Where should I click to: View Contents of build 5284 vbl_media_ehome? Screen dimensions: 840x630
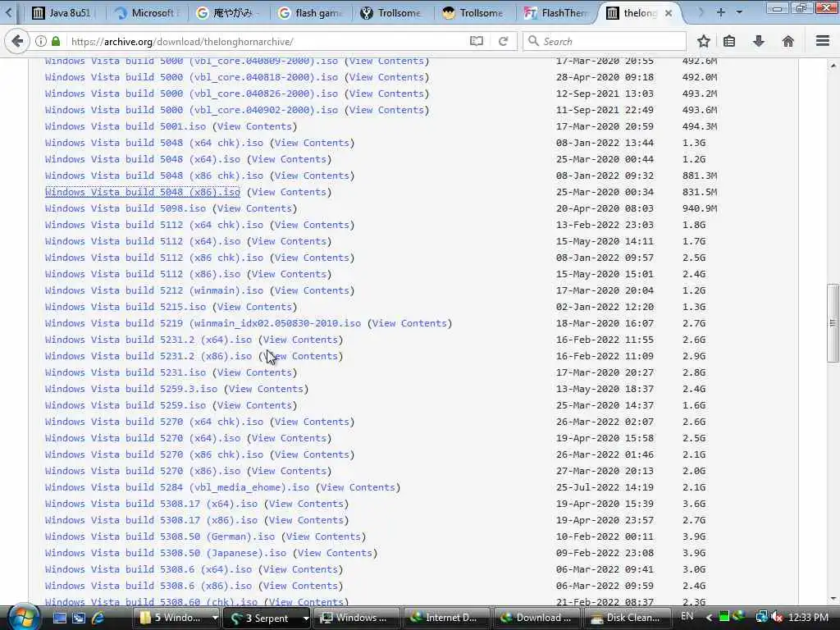[358, 487]
